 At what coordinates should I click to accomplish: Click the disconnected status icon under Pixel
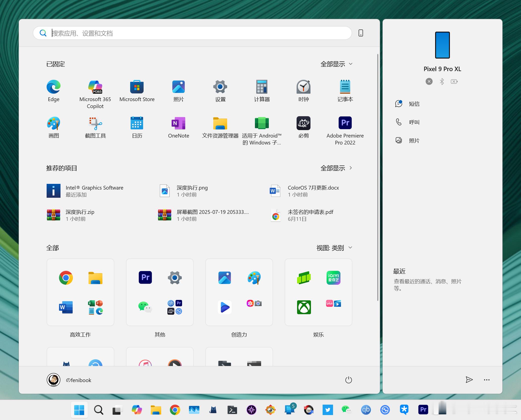429,81
